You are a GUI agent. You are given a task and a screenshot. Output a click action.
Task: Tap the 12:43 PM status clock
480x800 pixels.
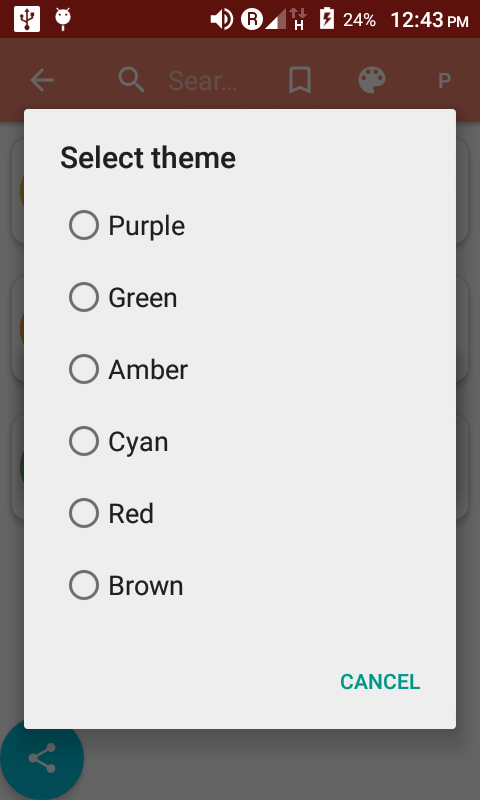click(x=430, y=20)
